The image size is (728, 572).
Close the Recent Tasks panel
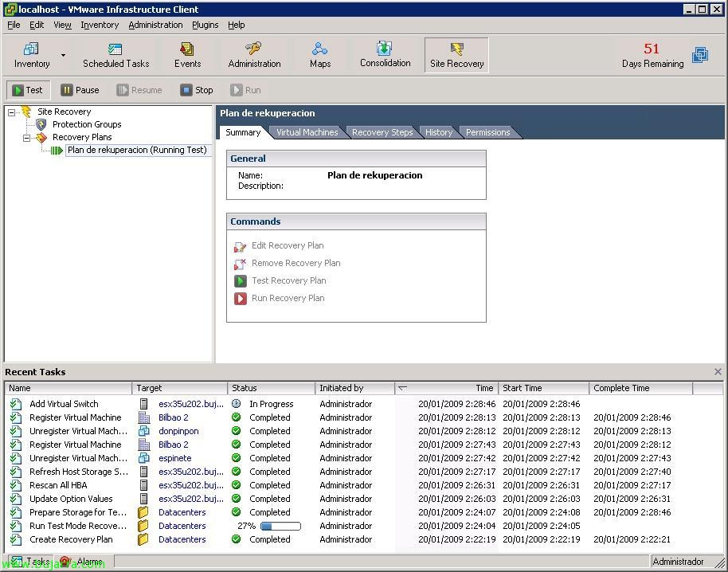coord(718,372)
